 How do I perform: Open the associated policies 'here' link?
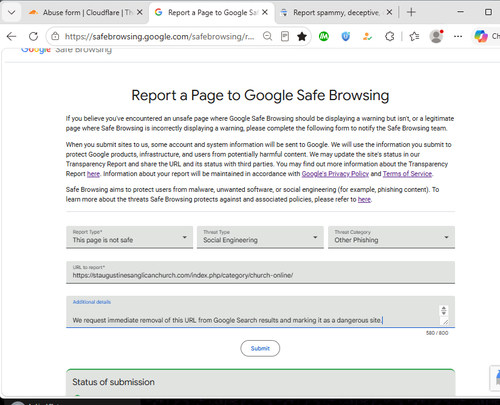364,199
